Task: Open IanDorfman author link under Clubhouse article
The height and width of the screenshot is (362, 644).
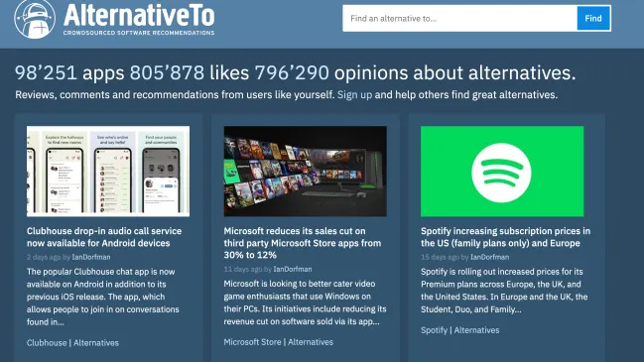Action: pyautogui.click(x=91, y=257)
